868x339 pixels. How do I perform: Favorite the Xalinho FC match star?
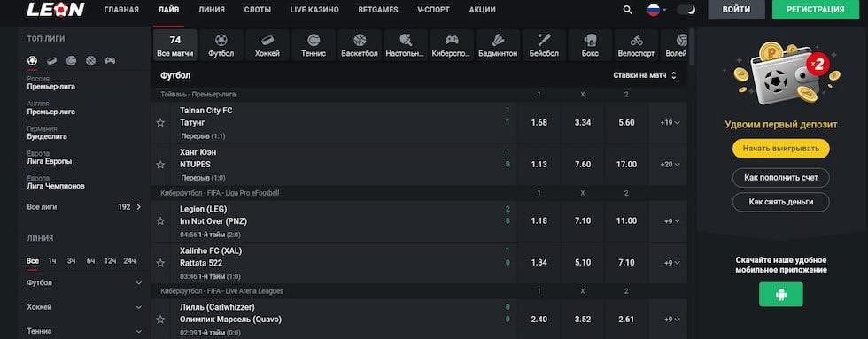pyautogui.click(x=160, y=263)
